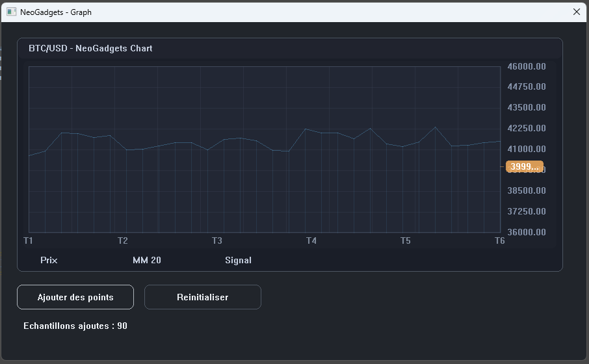Click the Ajouter des points button
The image size is (589, 364).
pos(75,297)
